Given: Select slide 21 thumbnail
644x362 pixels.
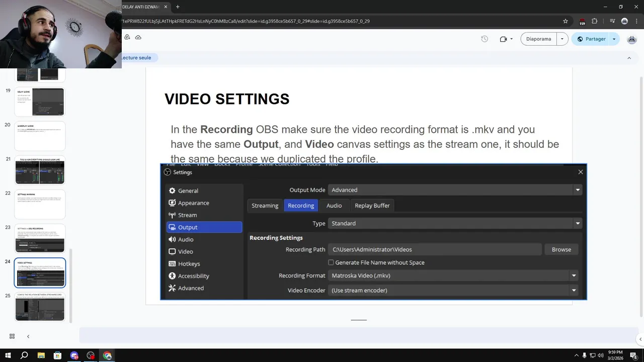Looking at the screenshot, I should tap(40, 170).
